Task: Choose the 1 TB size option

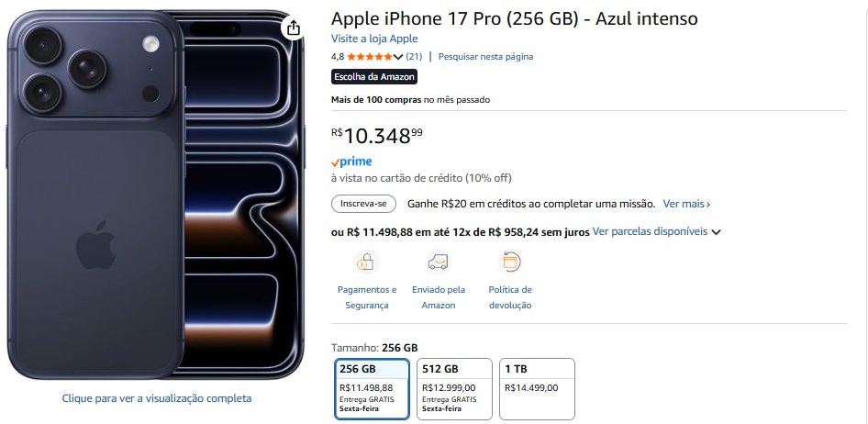Action: tap(536, 388)
